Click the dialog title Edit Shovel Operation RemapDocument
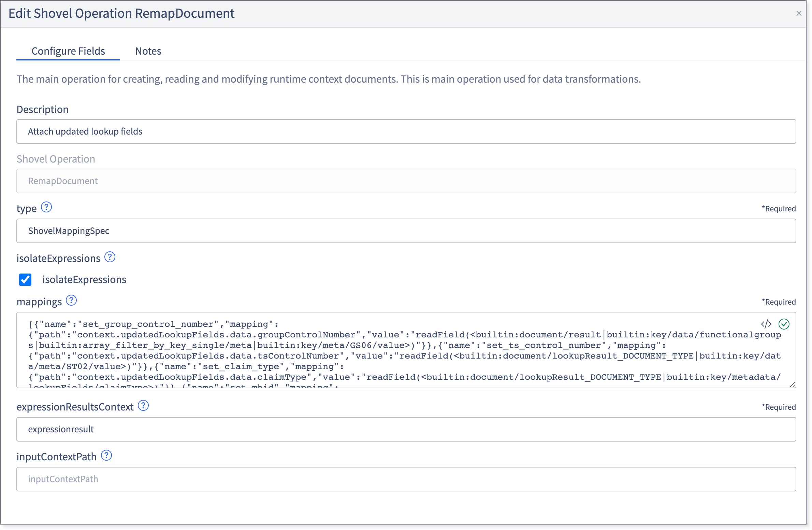This screenshot has width=812, height=530. [121, 13]
